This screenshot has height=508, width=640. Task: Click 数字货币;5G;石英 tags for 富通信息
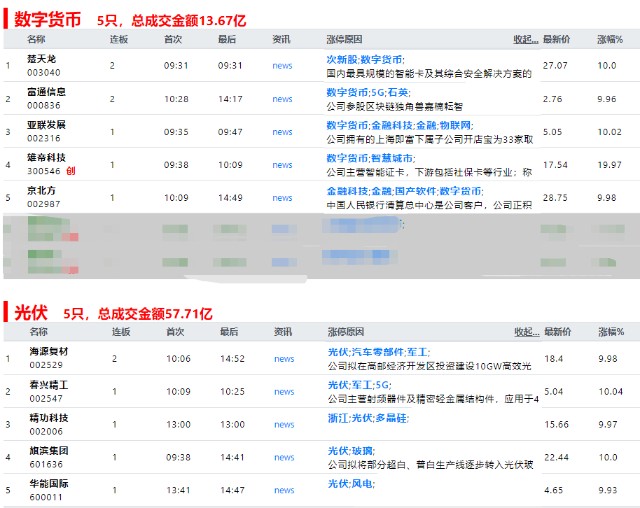click(x=368, y=93)
